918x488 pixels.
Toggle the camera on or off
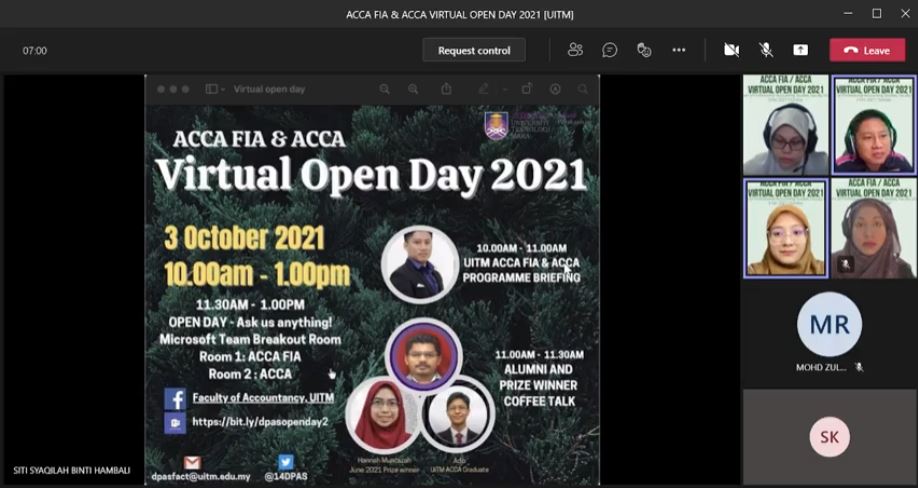click(x=731, y=50)
